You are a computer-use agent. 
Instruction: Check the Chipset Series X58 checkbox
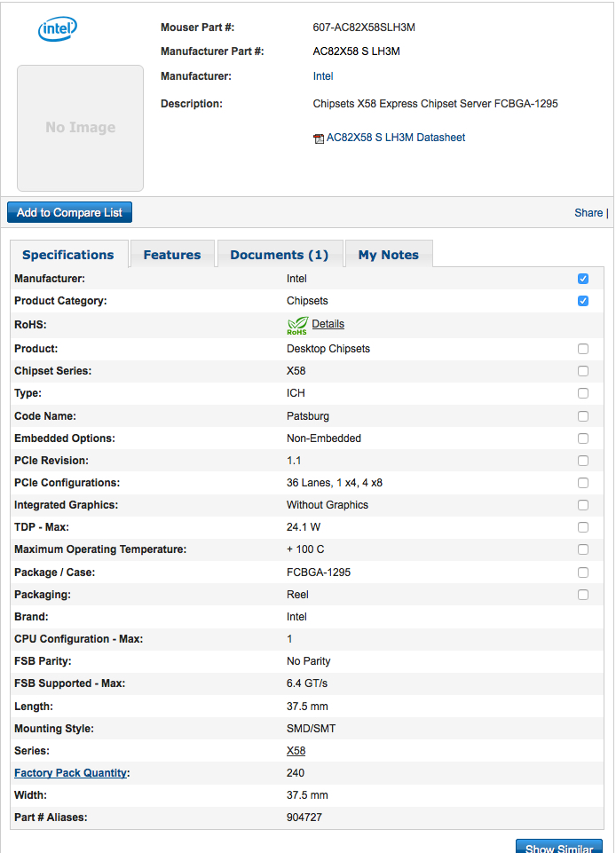point(583,371)
